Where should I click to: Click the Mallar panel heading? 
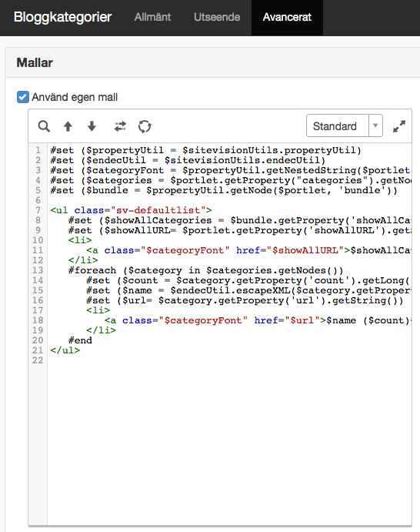point(35,63)
